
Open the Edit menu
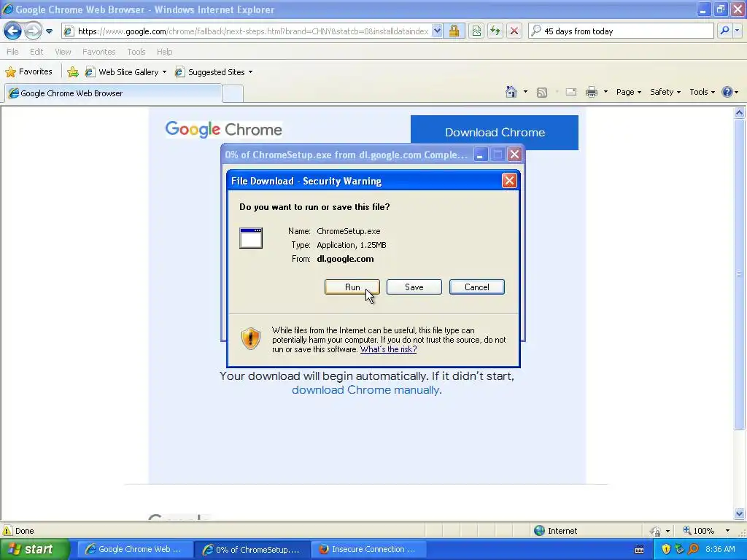36,52
